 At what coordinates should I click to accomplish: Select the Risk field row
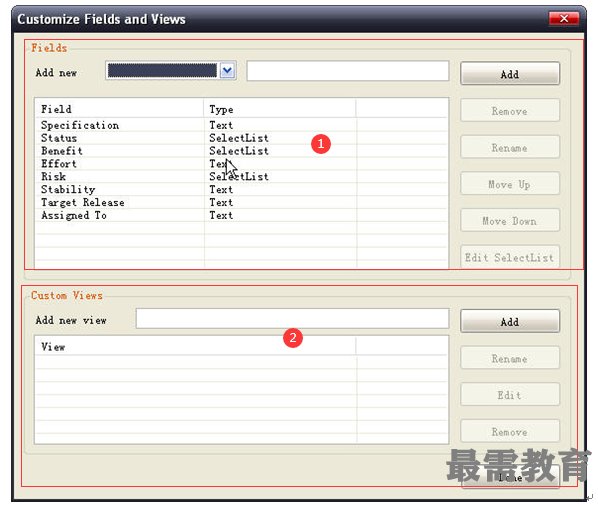tap(241, 177)
